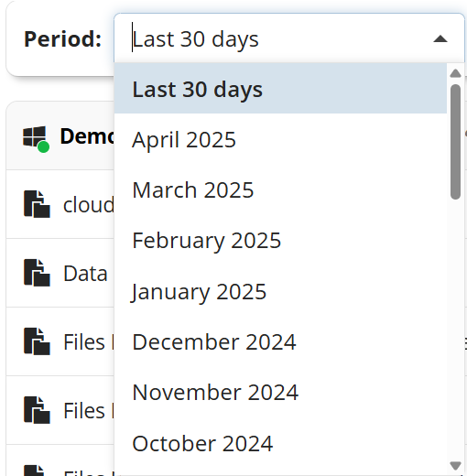The height and width of the screenshot is (476, 467).
Task: Click the dropdown list scroll up arrow
Action: coord(455,73)
